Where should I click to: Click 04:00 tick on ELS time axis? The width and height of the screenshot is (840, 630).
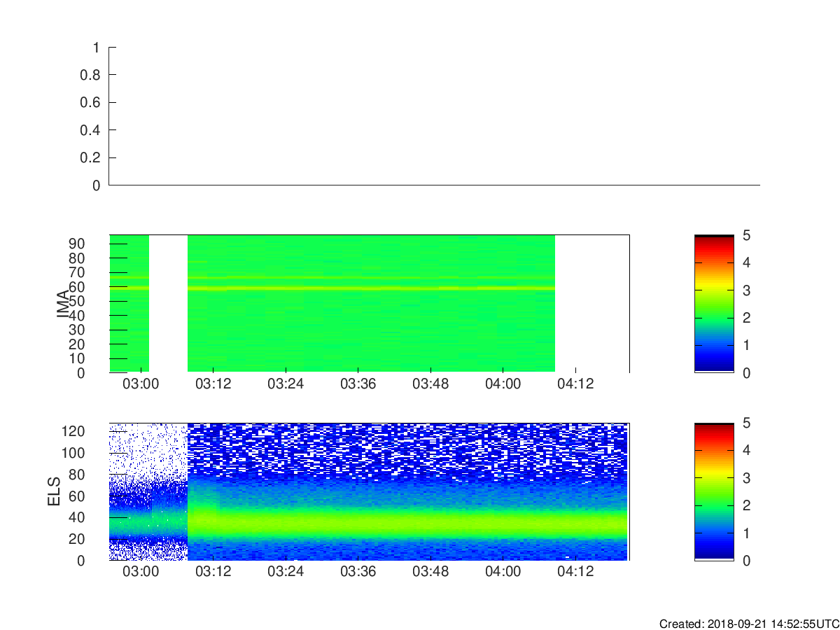[503, 571]
